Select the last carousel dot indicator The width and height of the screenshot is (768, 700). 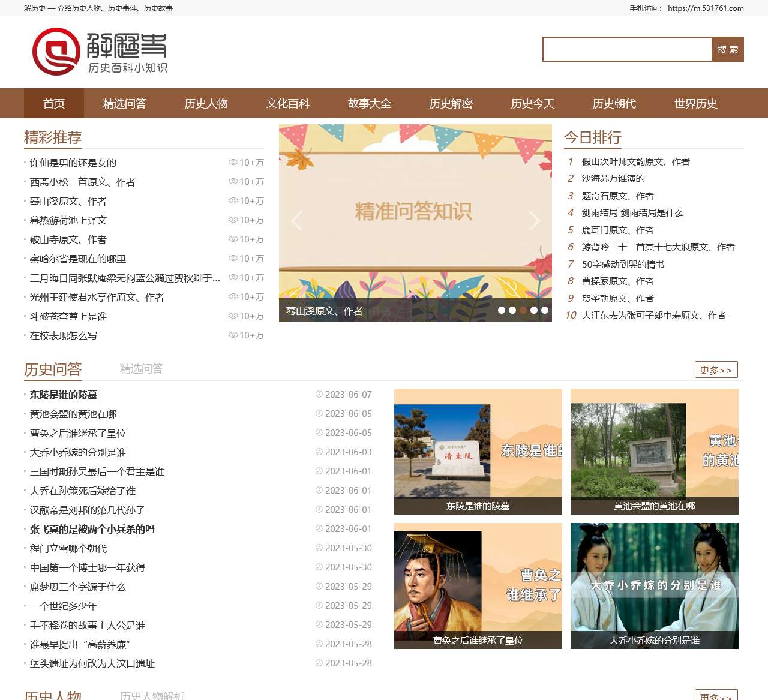[x=545, y=310]
